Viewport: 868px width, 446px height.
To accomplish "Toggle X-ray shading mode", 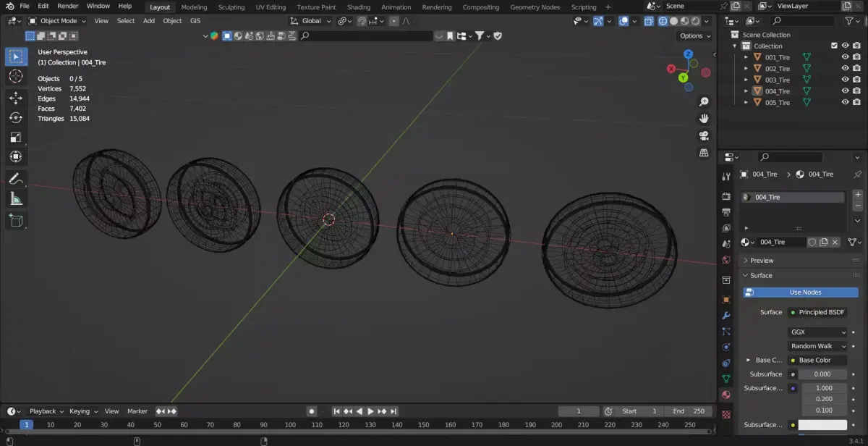I will click(647, 21).
